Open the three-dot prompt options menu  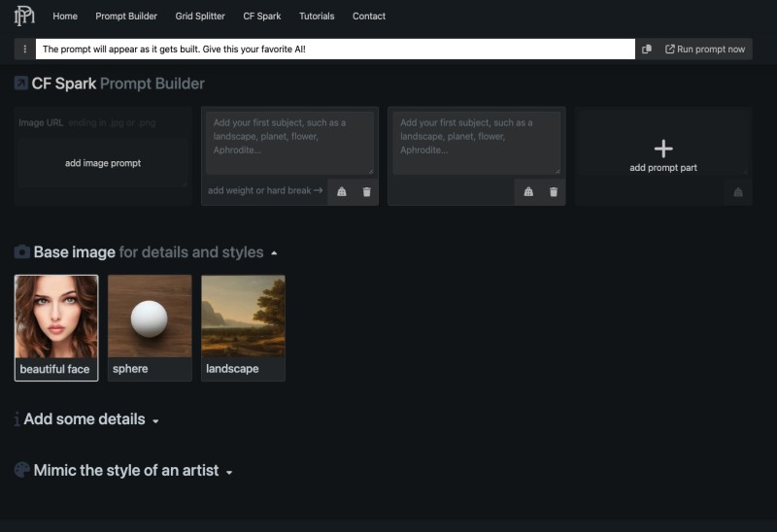pyautogui.click(x=25, y=50)
